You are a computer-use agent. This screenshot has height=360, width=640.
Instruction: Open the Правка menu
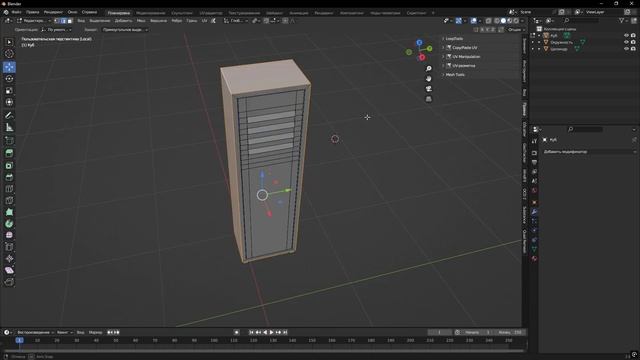pyautogui.click(x=32, y=12)
